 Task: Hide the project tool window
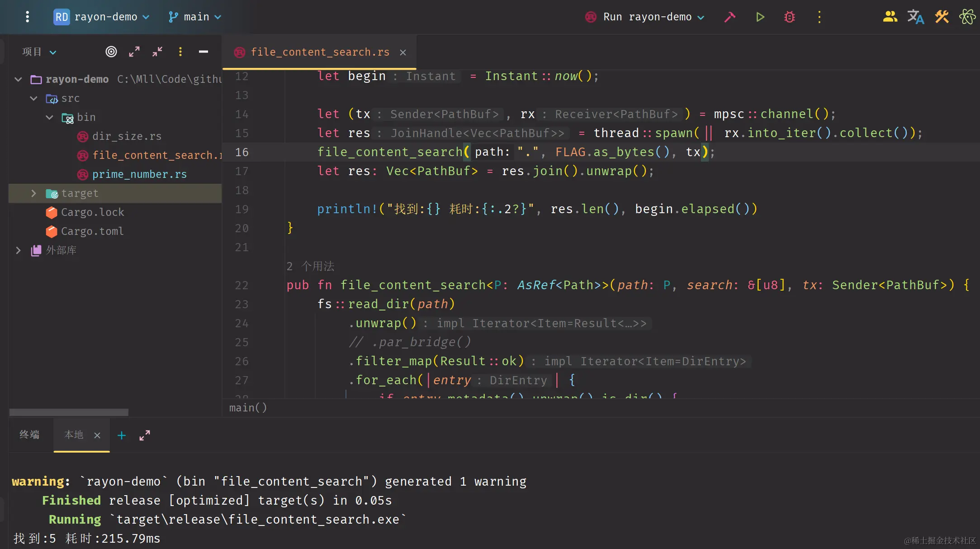coord(204,52)
